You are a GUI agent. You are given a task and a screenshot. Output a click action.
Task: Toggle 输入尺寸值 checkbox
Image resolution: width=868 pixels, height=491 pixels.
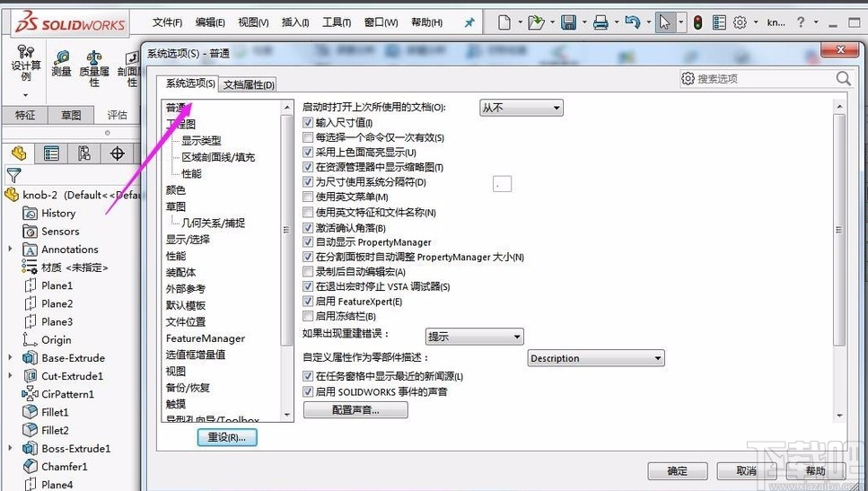[x=309, y=123]
